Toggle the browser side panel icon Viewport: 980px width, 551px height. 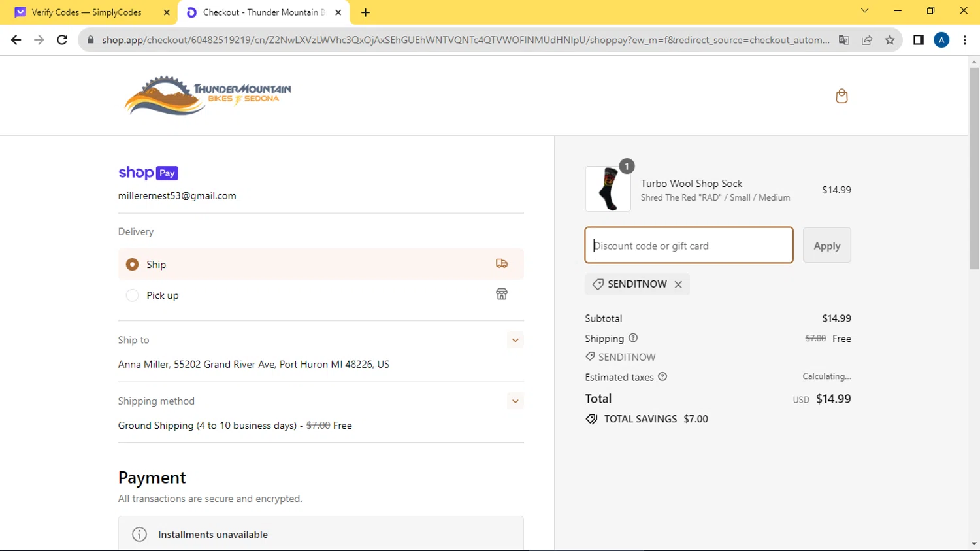coord(919,40)
